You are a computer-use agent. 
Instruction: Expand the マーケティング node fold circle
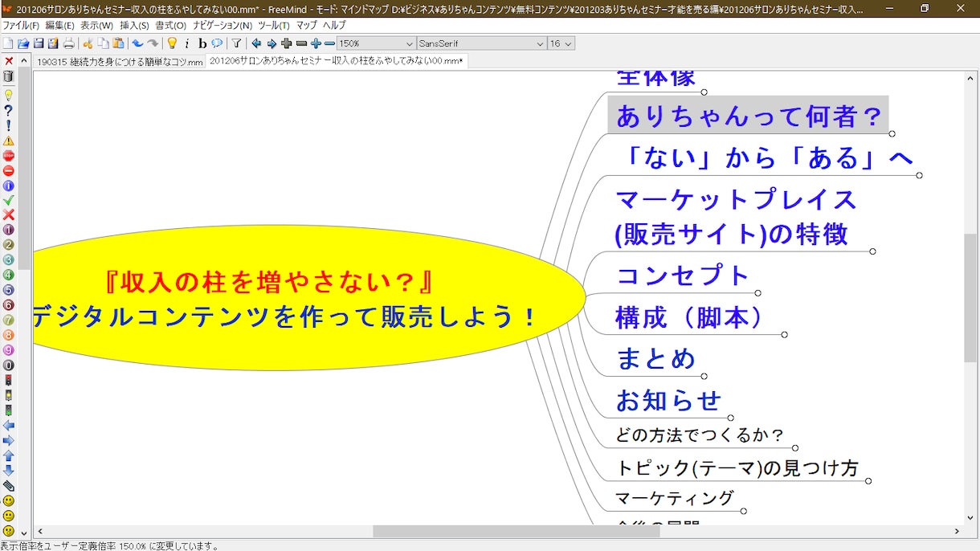coord(744,511)
